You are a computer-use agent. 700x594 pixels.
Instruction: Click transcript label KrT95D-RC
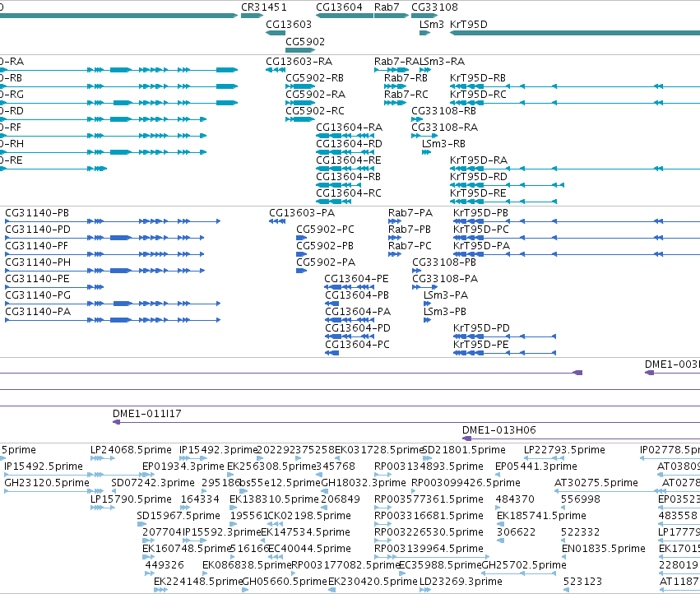click(x=478, y=95)
